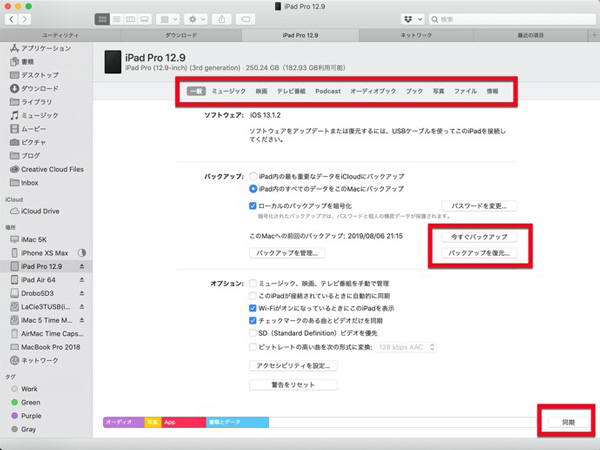Eject iMac 5 Time Machine volume
This screenshot has height=450, width=600.
pos(82,320)
